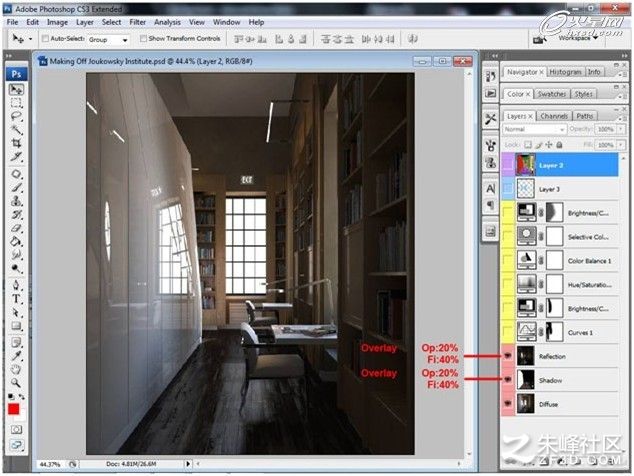Open the Opacity slider arrow
The image size is (634, 476).
[x=621, y=129]
